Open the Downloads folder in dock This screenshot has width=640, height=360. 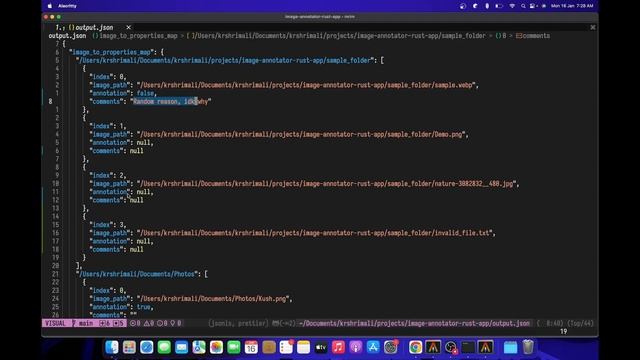click(510, 347)
